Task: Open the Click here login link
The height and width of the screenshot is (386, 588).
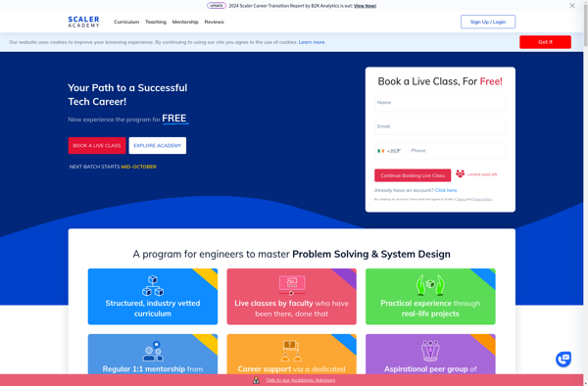Action: [x=446, y=190]
